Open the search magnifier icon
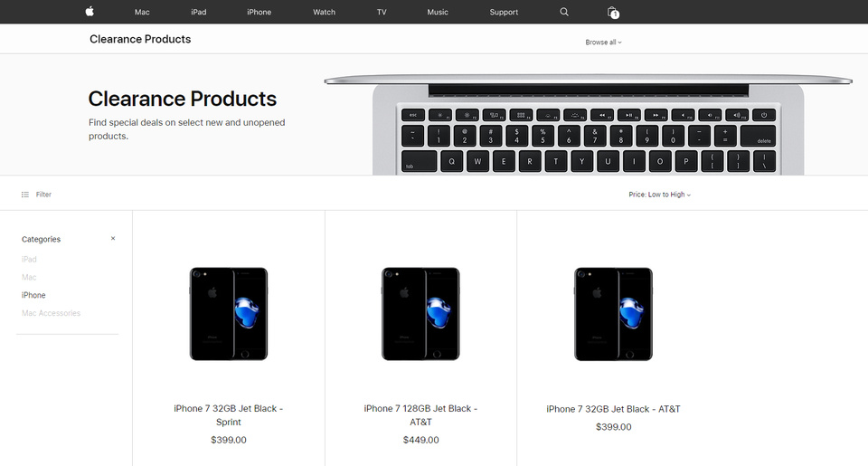The image size is (868, 466). click(x=564, y=12)
